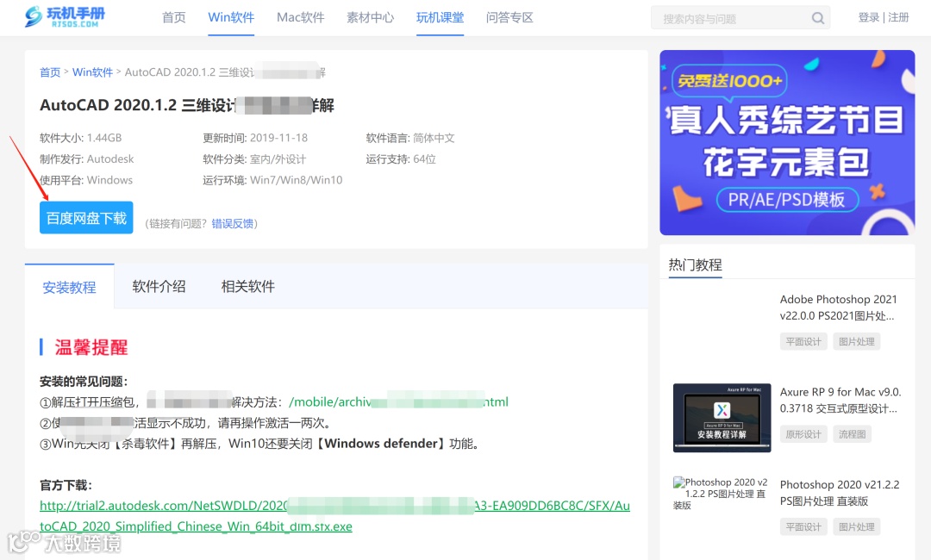This screenshot has height=560, width=931.
Task: Switch to the 软件介绍 tab
Action: pos(159,287)
